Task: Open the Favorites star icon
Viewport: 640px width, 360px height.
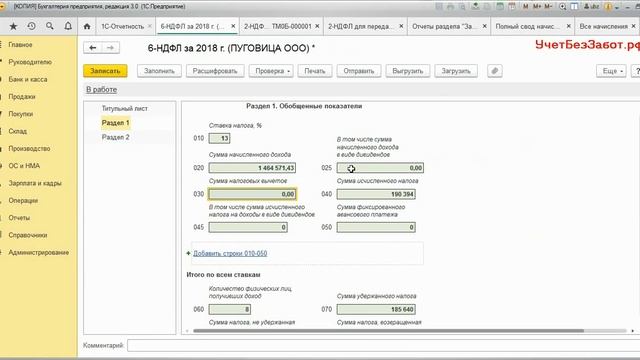Action: [13, 27]
